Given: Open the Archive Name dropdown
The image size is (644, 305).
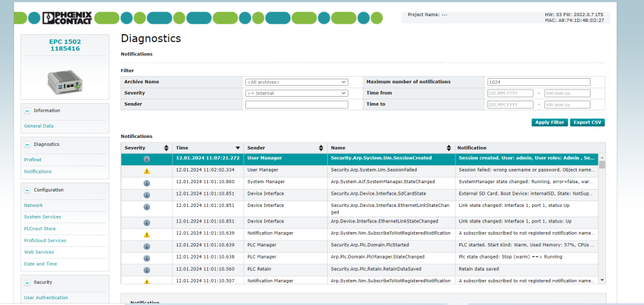Looking at the screenshot, I should [x=296, y=82].
